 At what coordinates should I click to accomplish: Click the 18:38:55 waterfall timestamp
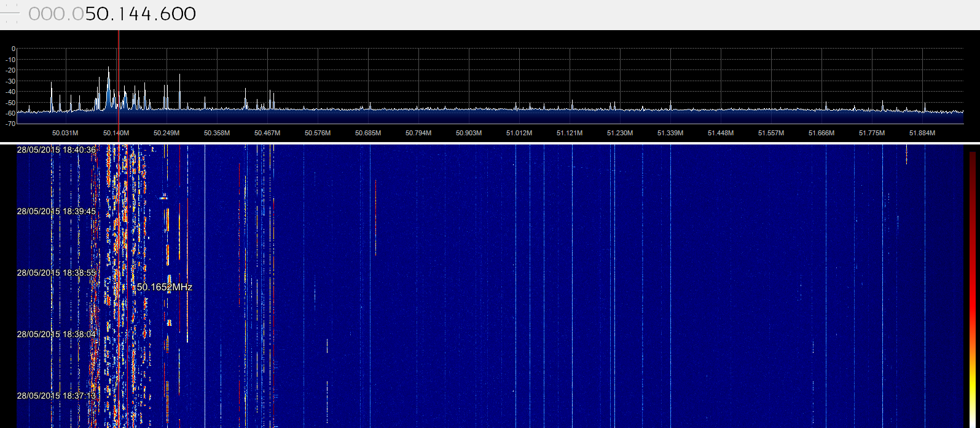(56, 272)
